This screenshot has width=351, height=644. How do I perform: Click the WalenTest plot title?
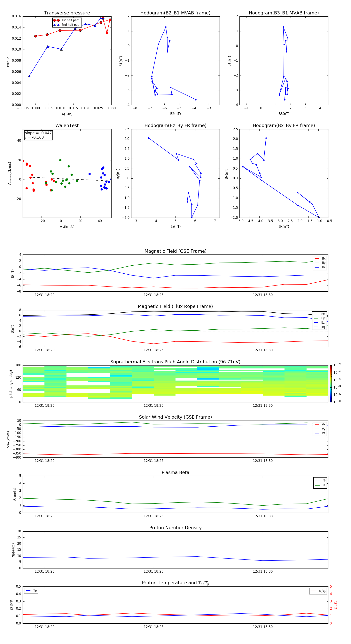(67, 125)
